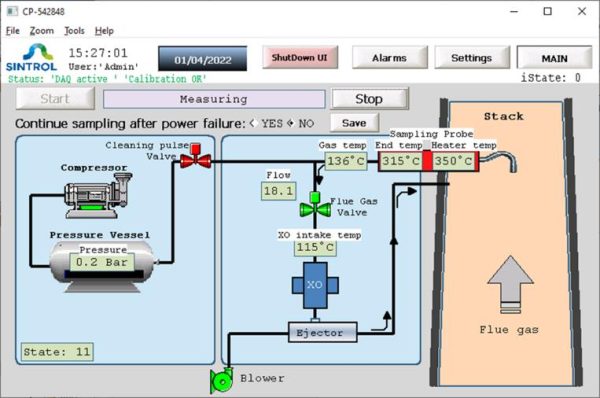Maximize the CP-542848 window
Image resolution: width=600 pixels, height=398 pixels.
click(548, 11)
